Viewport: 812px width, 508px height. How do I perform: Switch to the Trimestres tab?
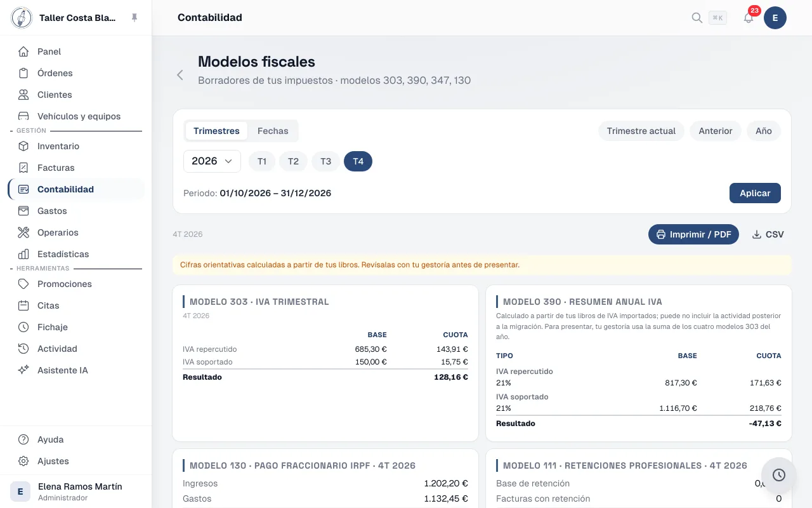pyautogui.click(x=216, y=131)
